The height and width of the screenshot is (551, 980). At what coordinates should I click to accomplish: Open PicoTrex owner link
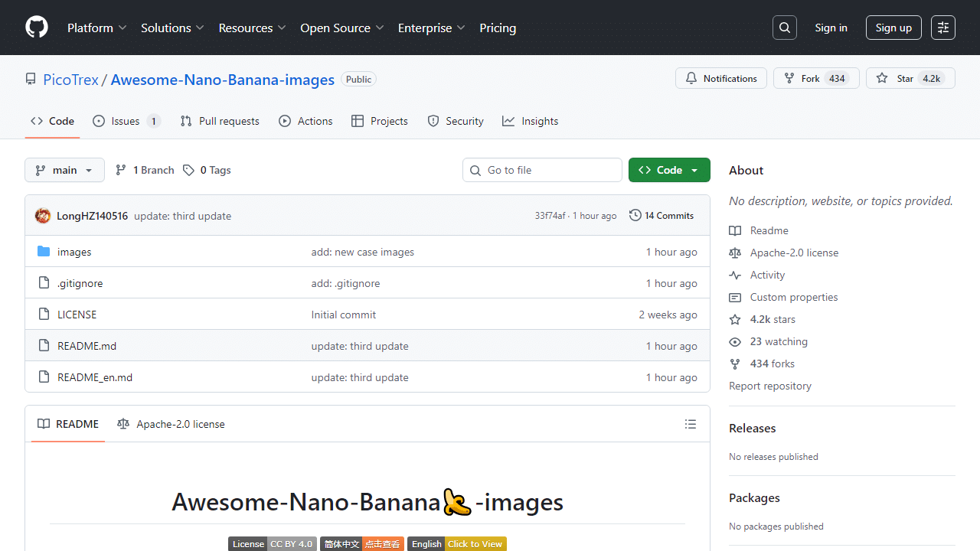pyautogui.click(x=70, y=80)
